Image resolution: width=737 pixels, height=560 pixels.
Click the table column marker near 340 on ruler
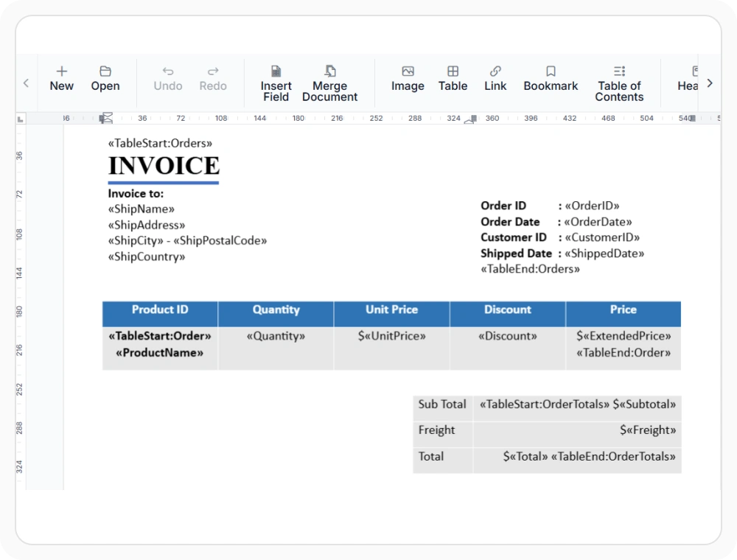pyautogui.click(x=474, y=119)
